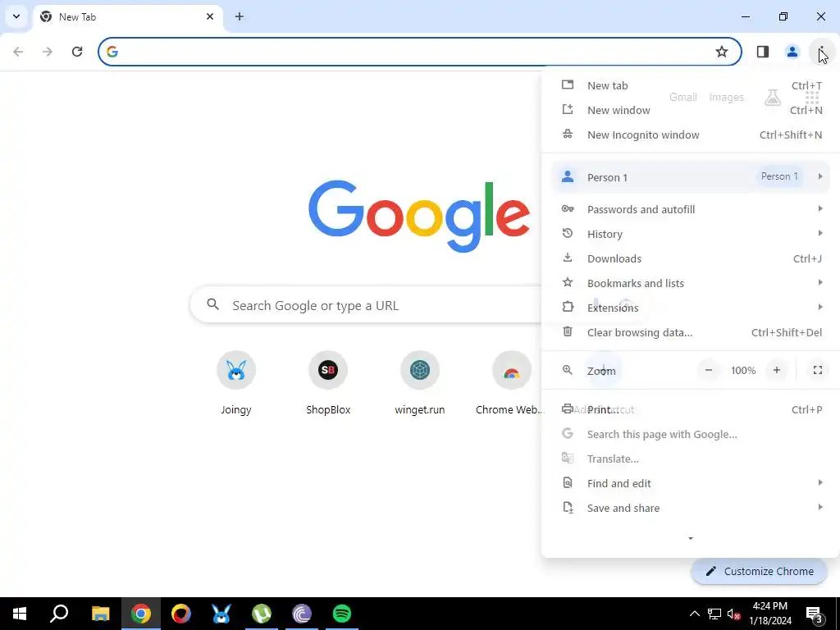Open the blue rabbit app in taskbar
Screen dimensions: 840x630
[x=221, y=614]
